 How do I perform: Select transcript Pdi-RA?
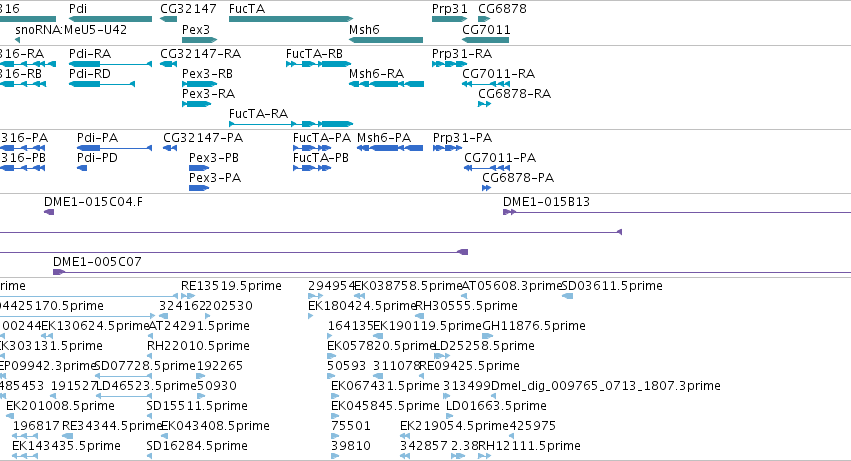point(110,64)
